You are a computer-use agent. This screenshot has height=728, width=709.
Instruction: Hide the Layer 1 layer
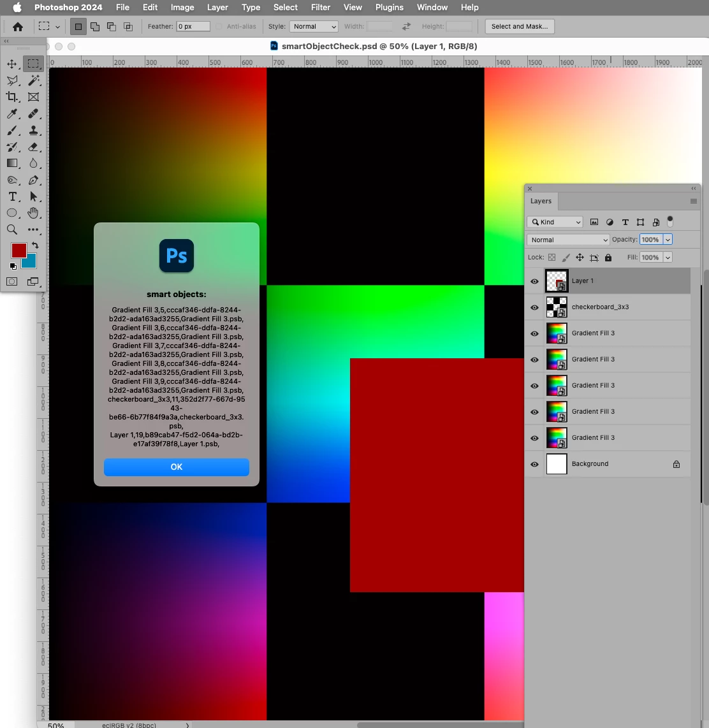point(534,281)
